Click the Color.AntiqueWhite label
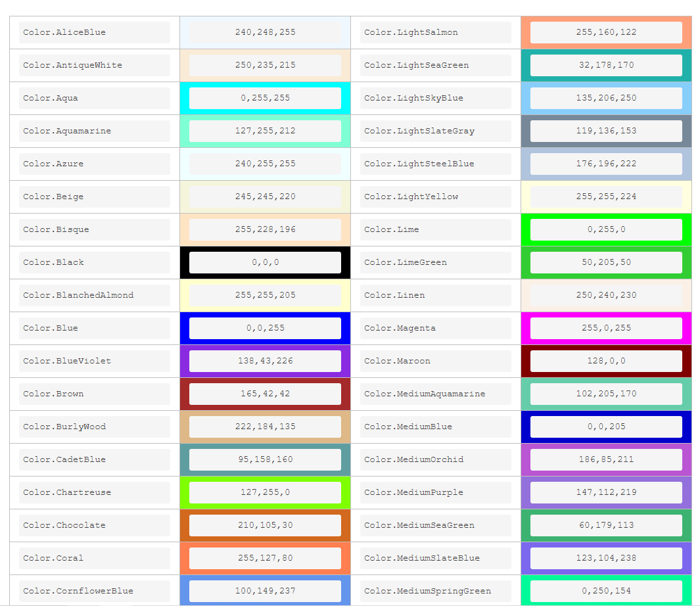 click(x=95, y=65)
